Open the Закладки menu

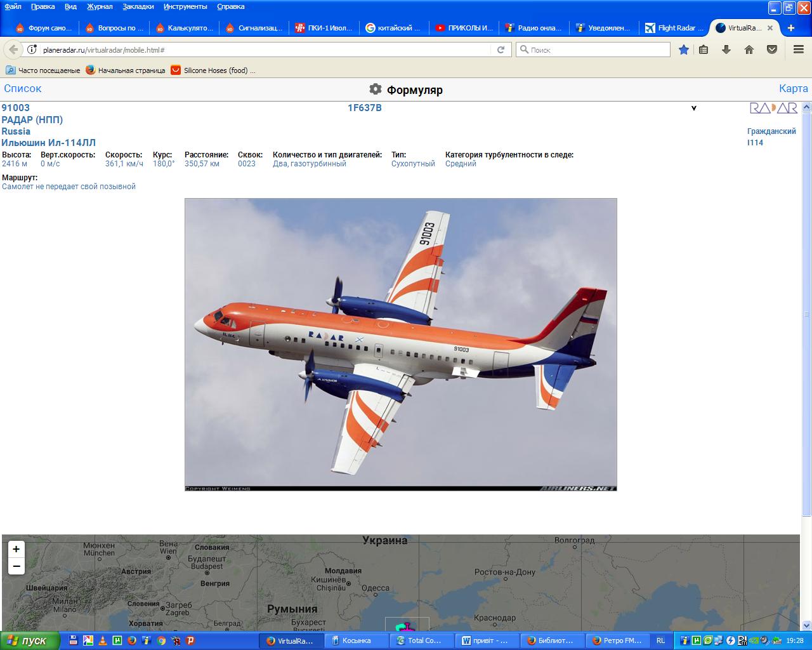point(138,6)
